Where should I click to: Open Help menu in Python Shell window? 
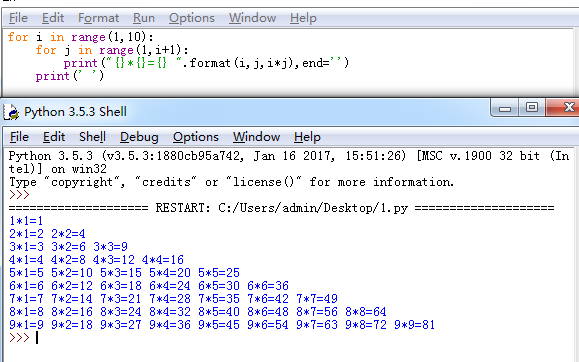307,137
